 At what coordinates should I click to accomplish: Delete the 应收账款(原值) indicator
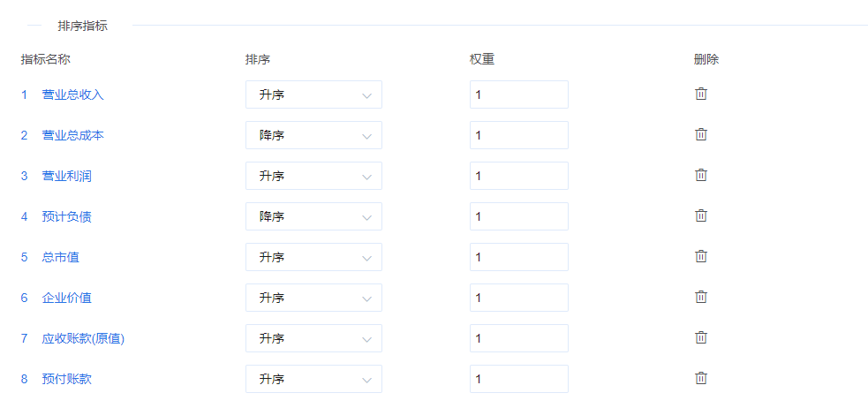click(x=701, y=337)
